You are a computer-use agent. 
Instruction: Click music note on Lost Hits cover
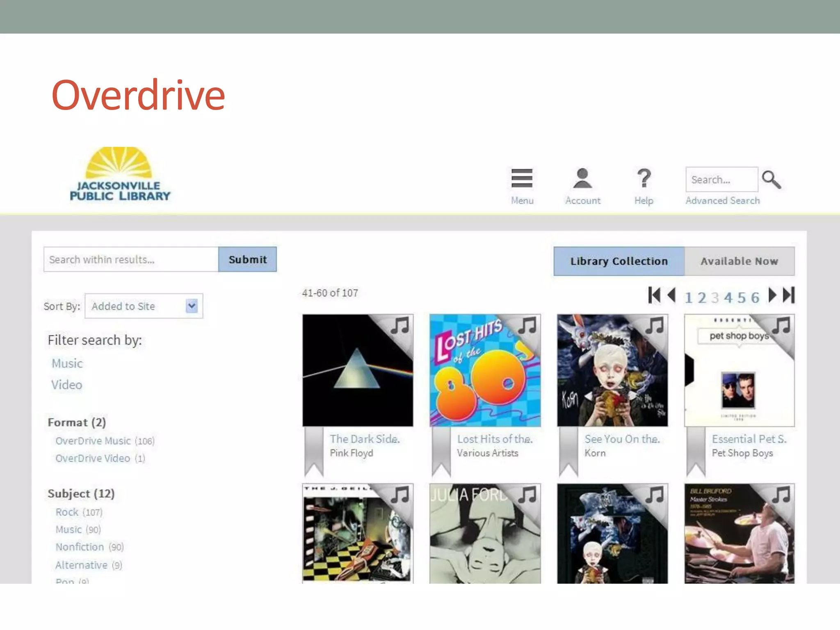[x=527, y=326]
